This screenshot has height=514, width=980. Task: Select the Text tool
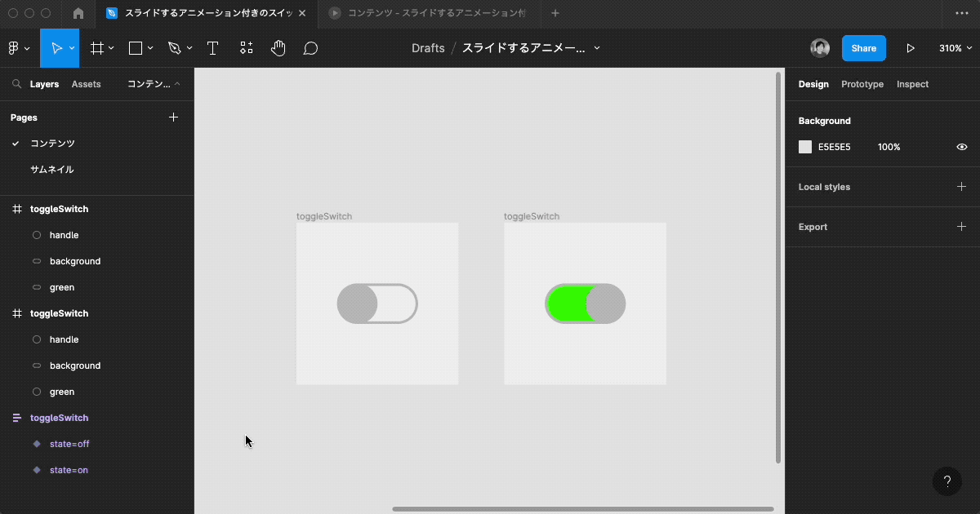[212, 48]
